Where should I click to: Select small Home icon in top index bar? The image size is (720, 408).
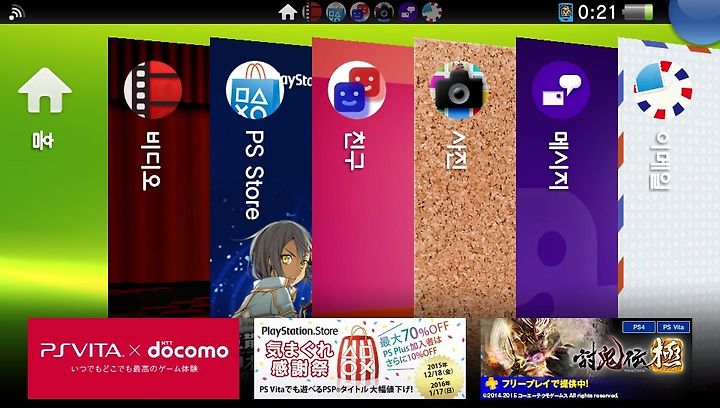[x=288, y=12]
